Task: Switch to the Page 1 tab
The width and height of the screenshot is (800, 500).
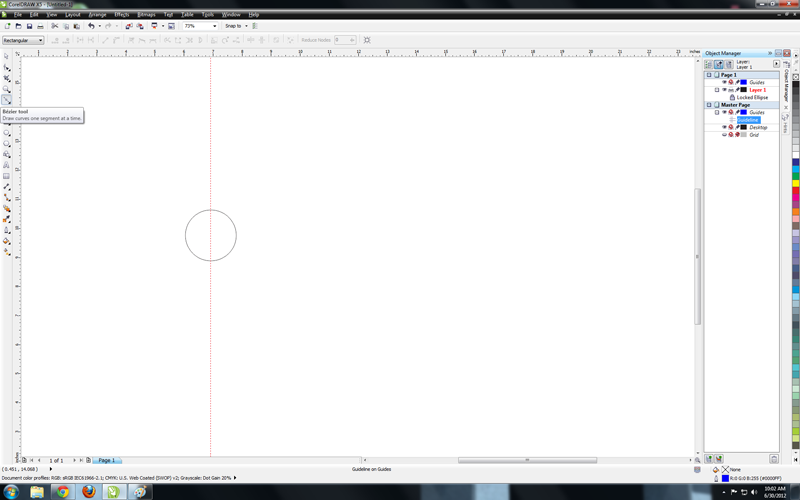Action: coord(107,460)
